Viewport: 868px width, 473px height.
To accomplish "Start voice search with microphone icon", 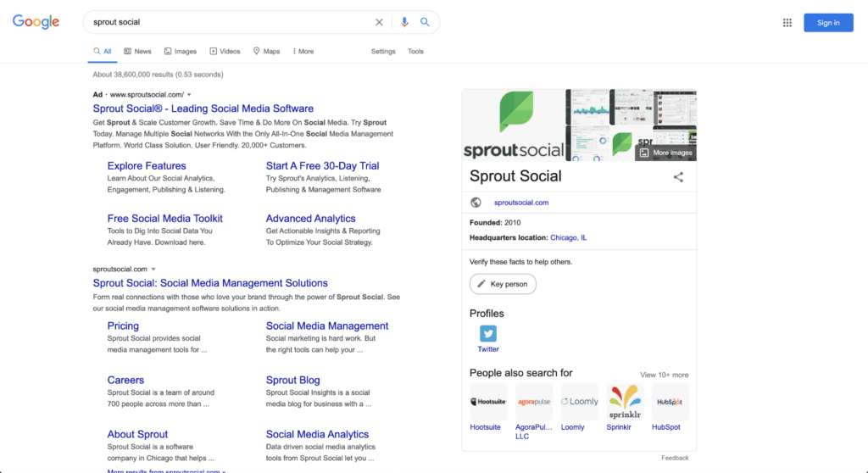I will coord(404,22).
